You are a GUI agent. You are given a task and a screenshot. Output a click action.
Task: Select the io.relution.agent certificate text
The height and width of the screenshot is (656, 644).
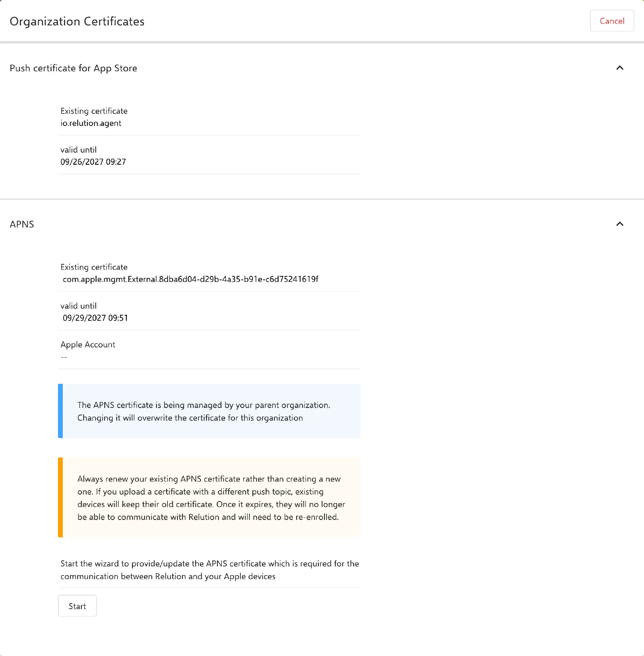point(91,123)
